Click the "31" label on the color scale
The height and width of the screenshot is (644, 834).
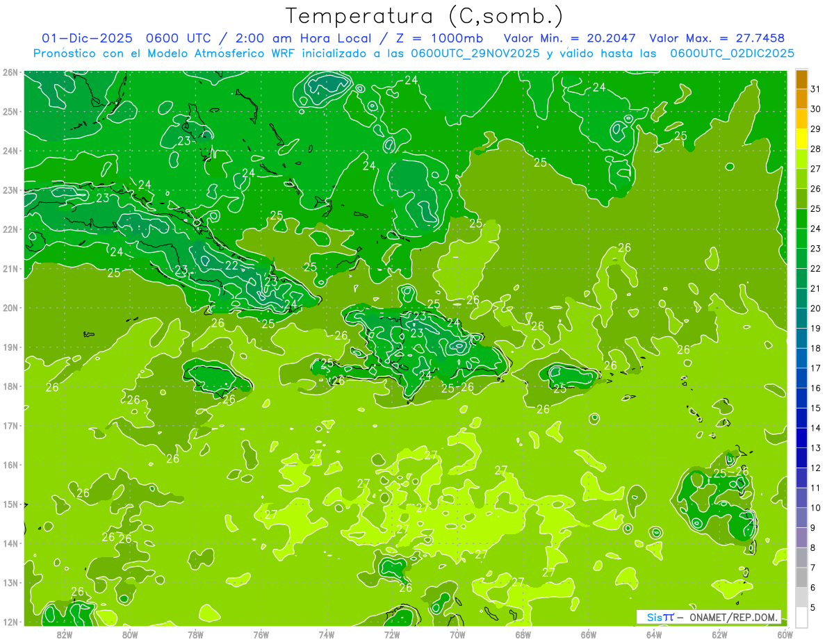click(x=816, y=89)
